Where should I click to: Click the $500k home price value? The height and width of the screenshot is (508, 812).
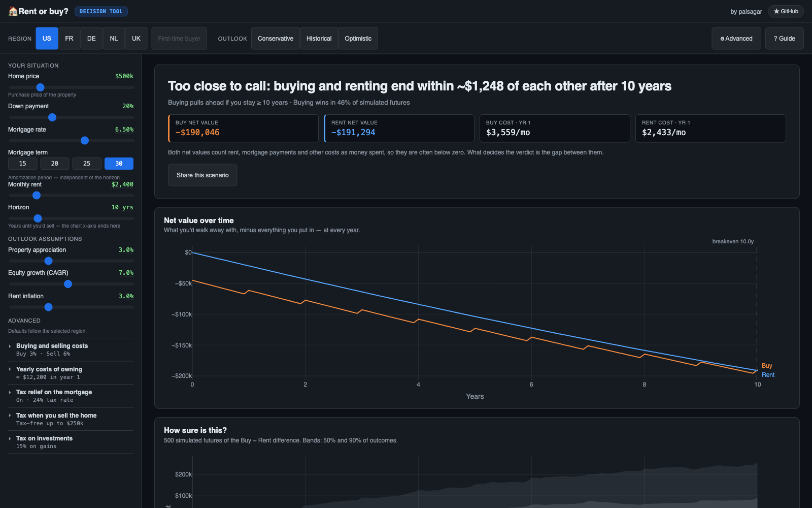(x=124, y=76)
